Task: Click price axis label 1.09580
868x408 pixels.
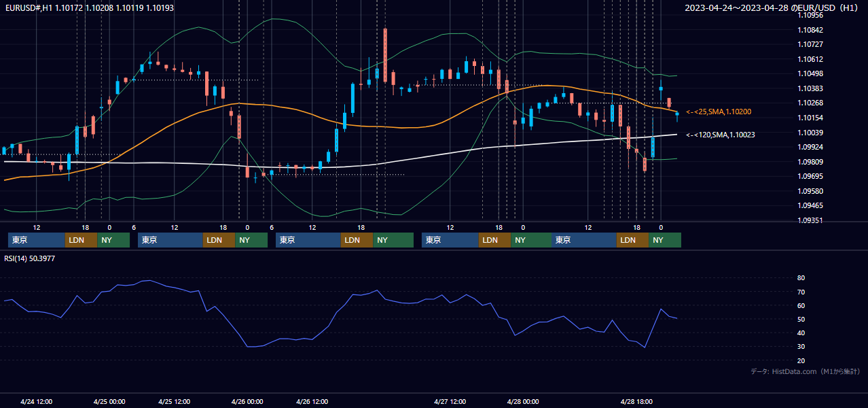Action: pos(810,191)
